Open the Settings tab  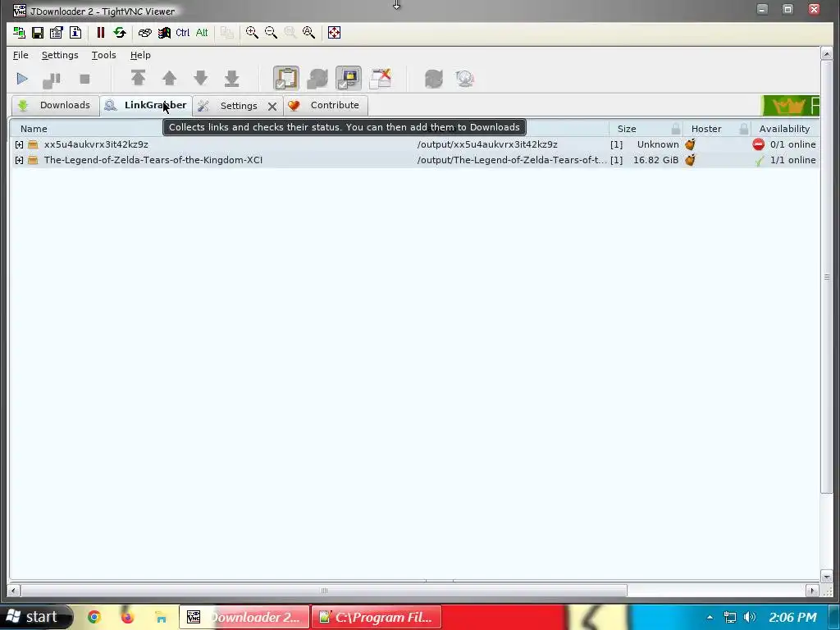[231, 106]
